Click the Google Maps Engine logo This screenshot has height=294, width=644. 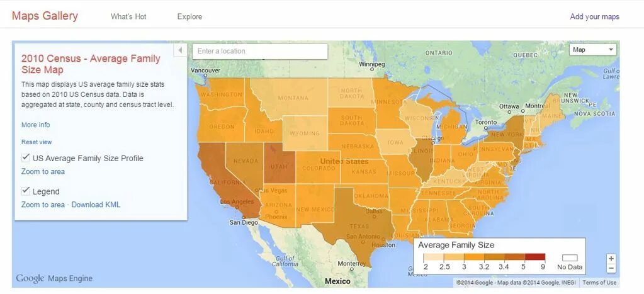pos(54,278)
